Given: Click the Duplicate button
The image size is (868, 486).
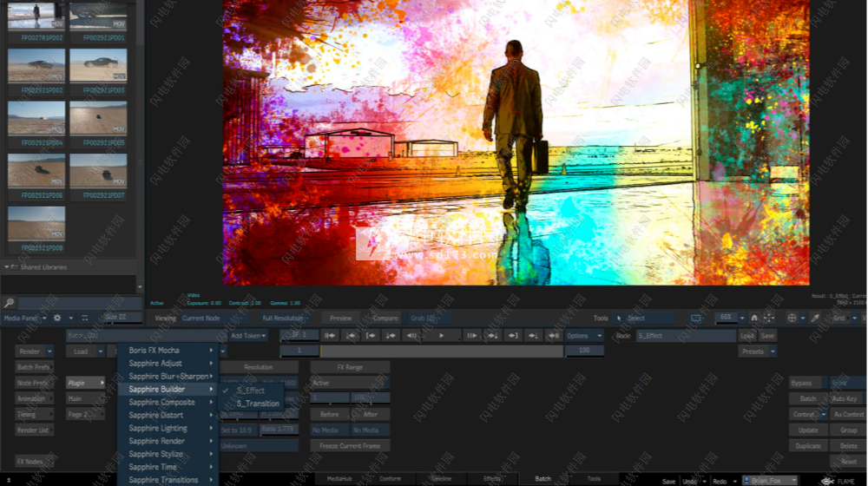Looking at the screenshot, I should click(x=808, y=445).
